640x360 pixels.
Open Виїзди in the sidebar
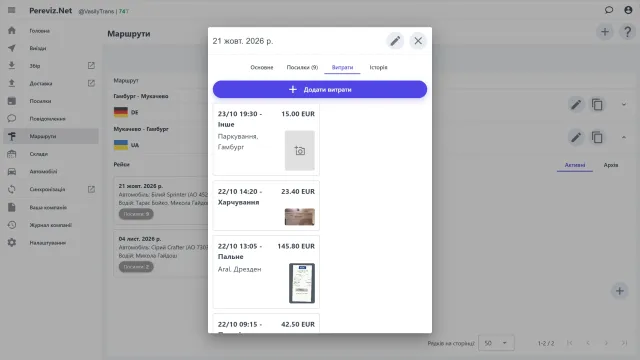pos(51,48)
